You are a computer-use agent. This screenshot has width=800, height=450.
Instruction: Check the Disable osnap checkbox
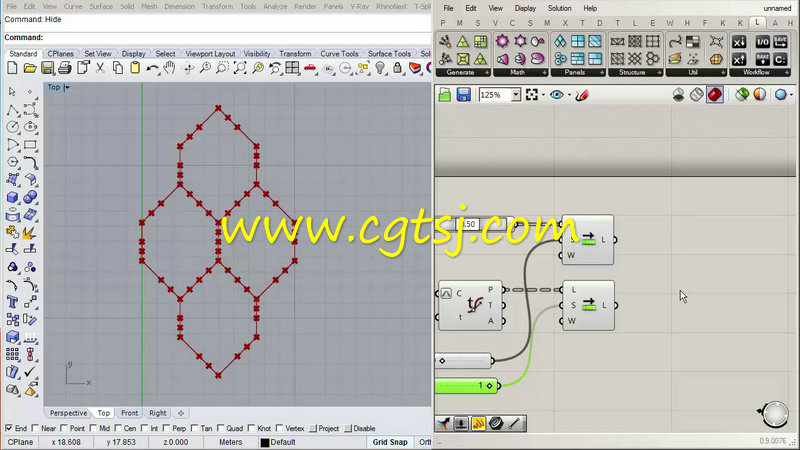click(x=348, y=428)
